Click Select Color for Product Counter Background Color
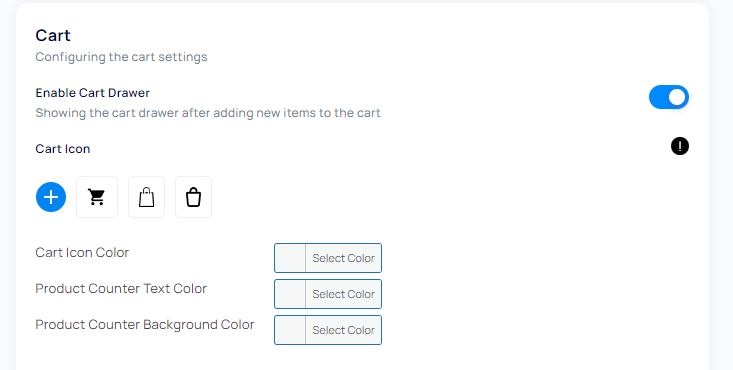This screenshot has width=733, height=370. pos(344,330)
